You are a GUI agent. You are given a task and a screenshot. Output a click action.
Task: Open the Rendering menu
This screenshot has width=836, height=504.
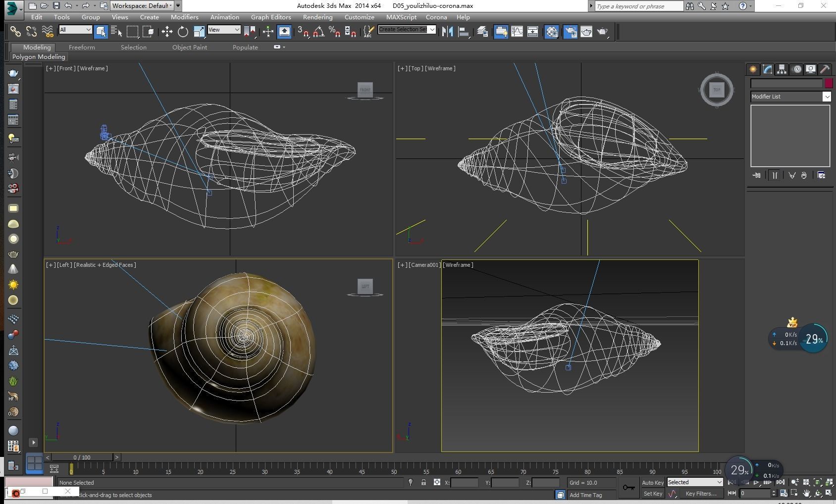tap(317, 17)
